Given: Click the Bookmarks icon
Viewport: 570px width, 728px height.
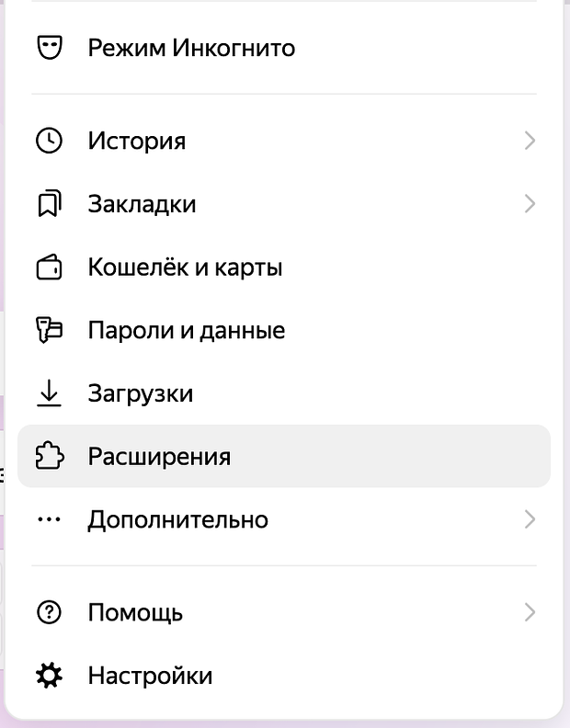Looking at the screenshot, I should click(x=49, y=204).
